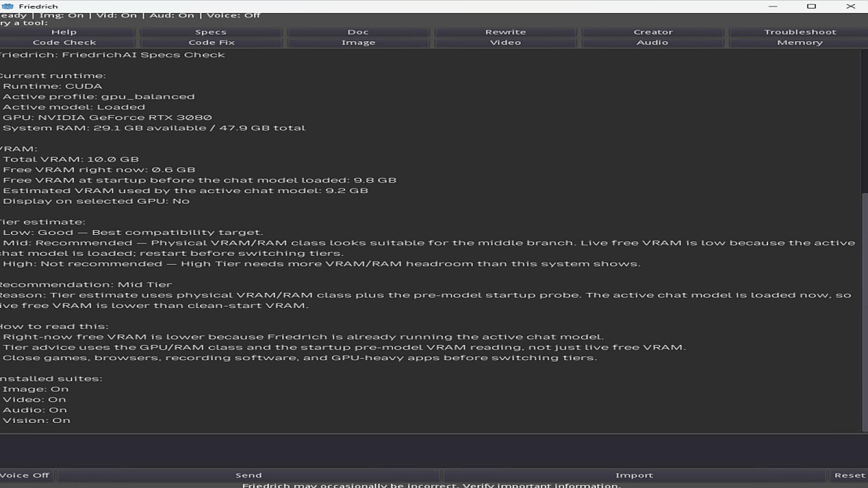The height and width of the screenshot is (488, 868).
Task: Click 'Runtime: CUDA' line
Action: (53, 86)
